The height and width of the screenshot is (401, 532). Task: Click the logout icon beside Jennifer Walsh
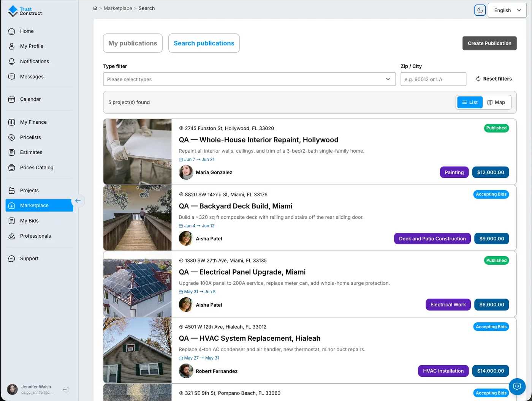pyautogui.click(x=66, y=390)
